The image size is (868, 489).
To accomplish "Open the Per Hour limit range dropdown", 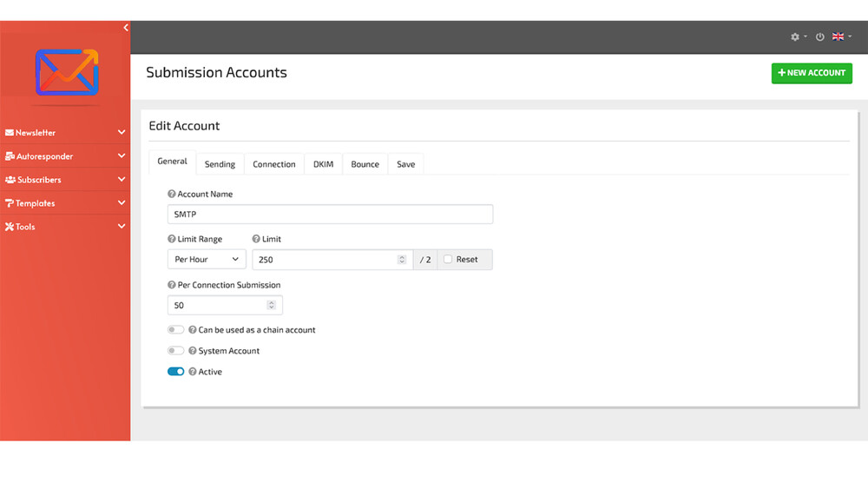I will (207, 259).
